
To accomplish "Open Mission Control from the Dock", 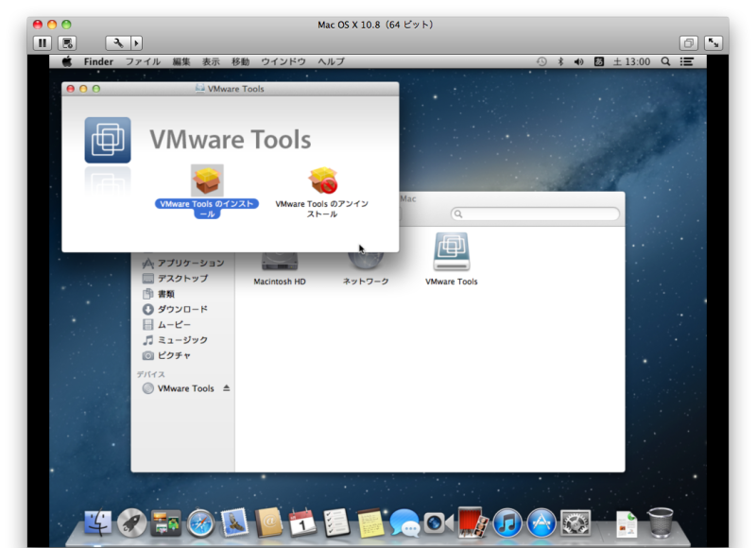I will (x=166, y=522).
